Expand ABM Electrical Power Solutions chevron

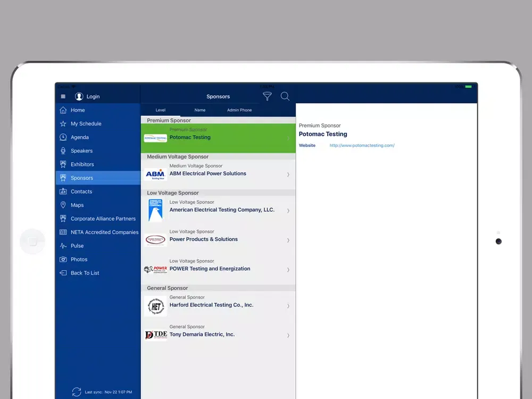point(288,174)
